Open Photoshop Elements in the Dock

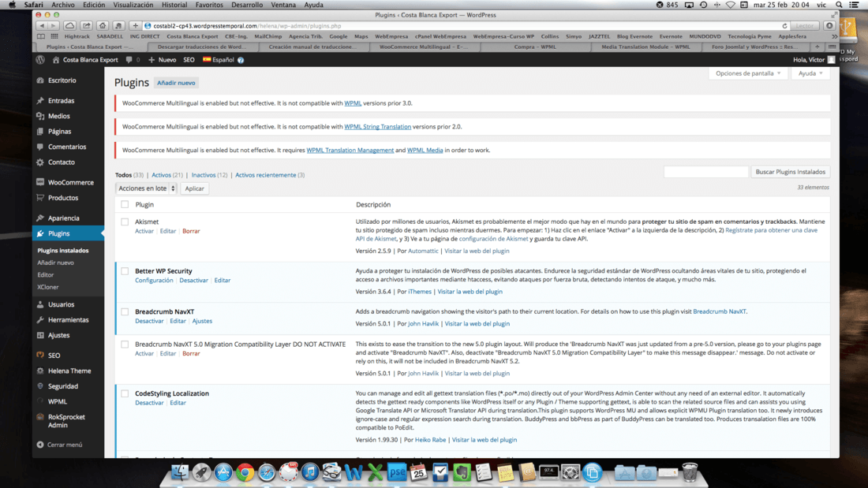point(397,472)
